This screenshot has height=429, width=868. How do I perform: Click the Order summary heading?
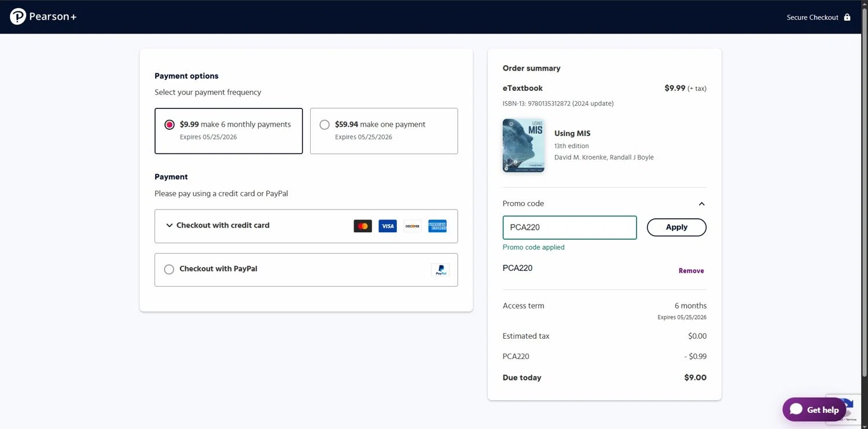[531, 68]
